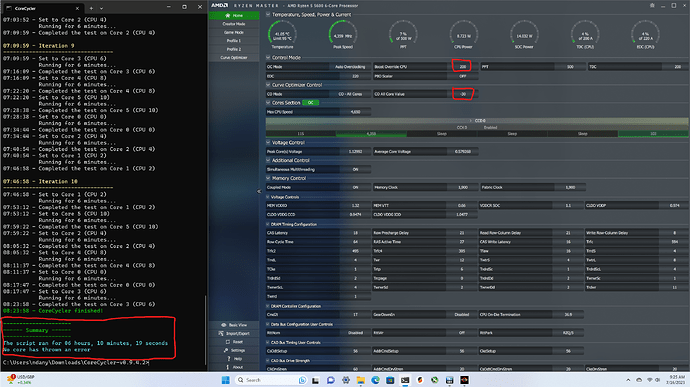Select the Creator Mode profile tab
This screenshot has width=690, height=387.
coord(234,24)
